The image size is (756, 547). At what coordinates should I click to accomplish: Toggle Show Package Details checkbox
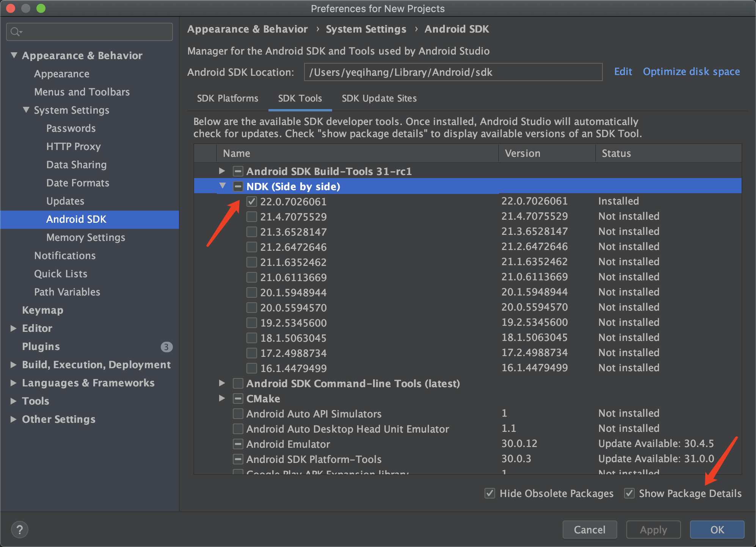pos(629,493)
